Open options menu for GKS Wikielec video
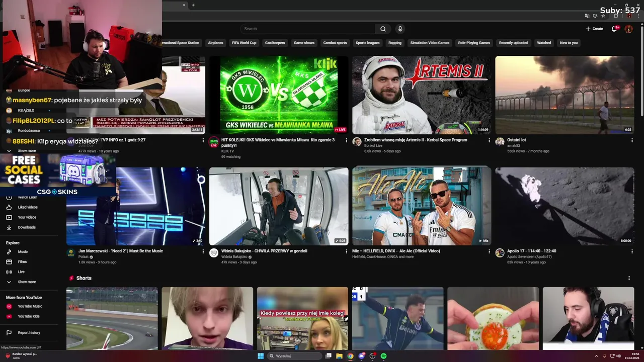This screenshot has width=644, height=362. 346,140
